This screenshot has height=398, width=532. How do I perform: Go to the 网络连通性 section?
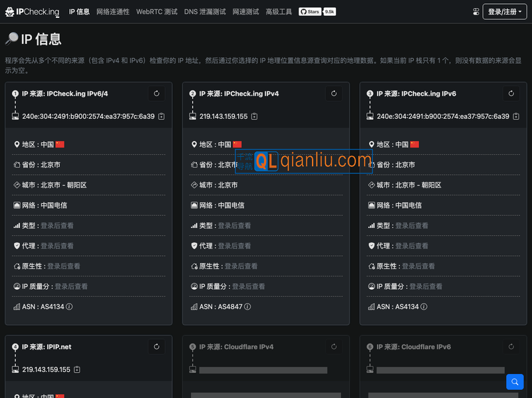(113, 12)
